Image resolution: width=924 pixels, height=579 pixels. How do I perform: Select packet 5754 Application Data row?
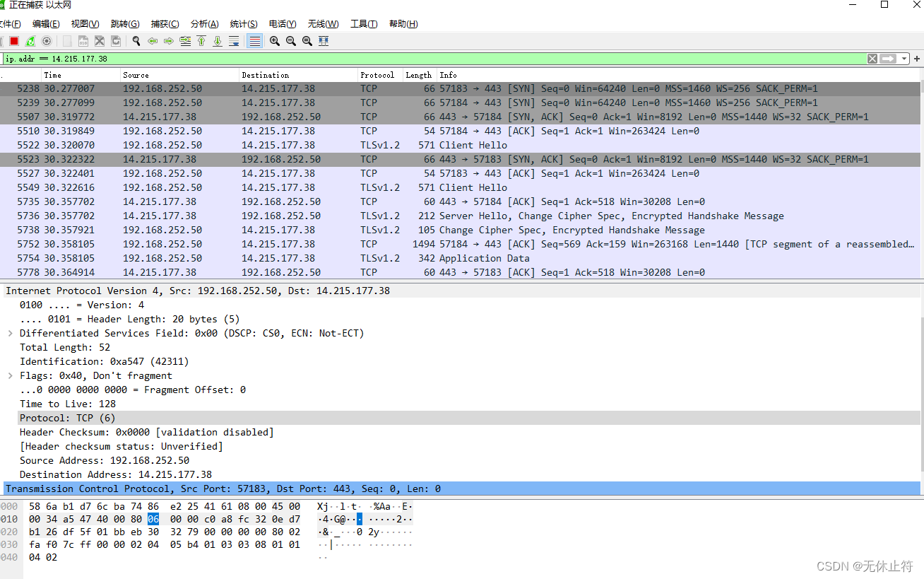[461, 258]
